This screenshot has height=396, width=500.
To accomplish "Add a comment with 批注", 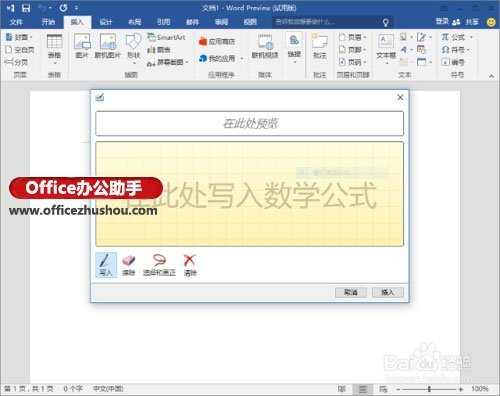I will [x=320, y=46].
